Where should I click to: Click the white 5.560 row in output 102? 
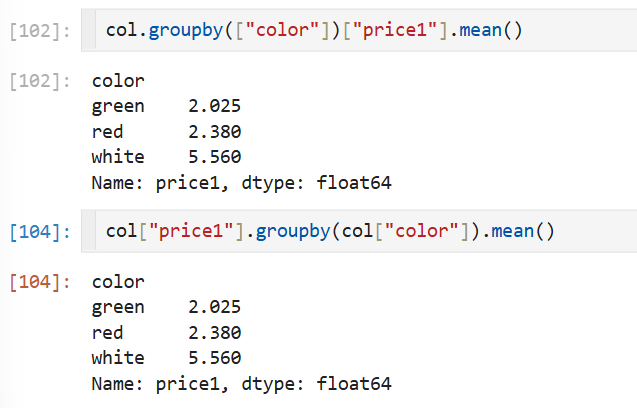167,157
